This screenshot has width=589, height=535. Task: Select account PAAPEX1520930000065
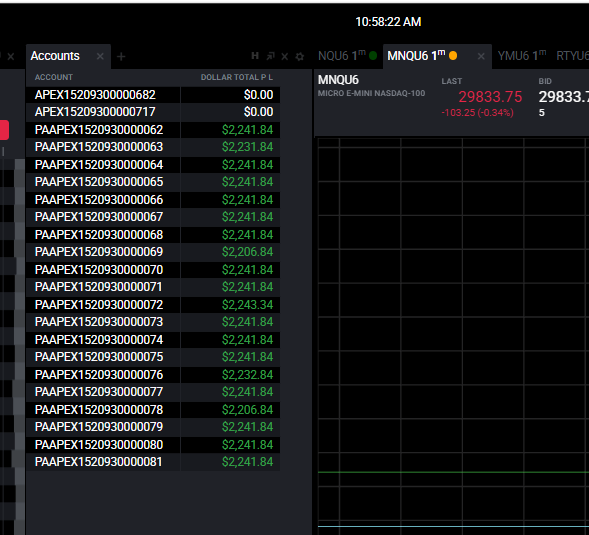click(99, 182)
